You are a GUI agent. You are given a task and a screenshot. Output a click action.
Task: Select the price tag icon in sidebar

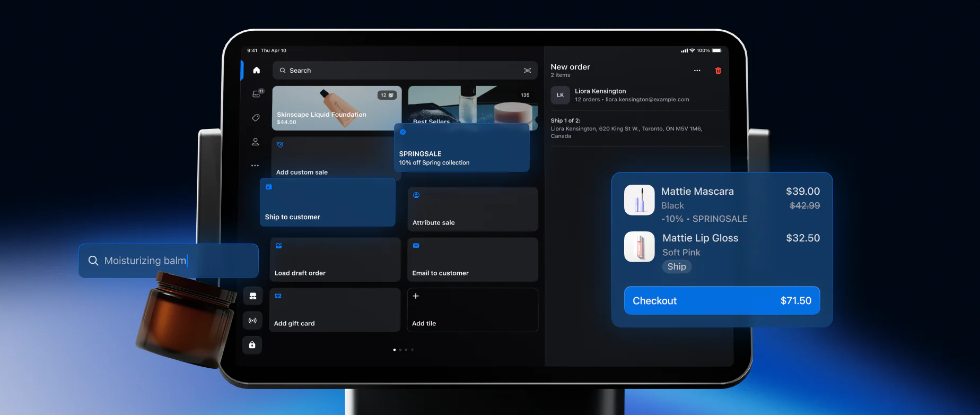pyautogui.click(x=256, y=118)
